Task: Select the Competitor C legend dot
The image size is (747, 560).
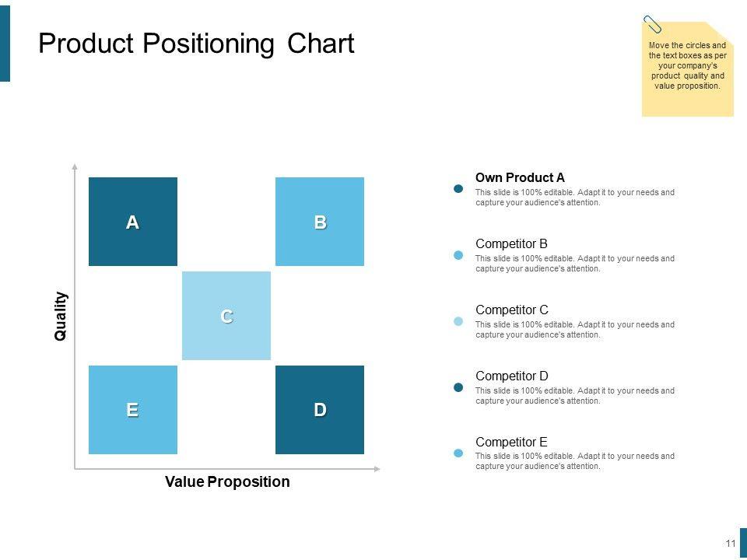Action: tap(458, 321)
